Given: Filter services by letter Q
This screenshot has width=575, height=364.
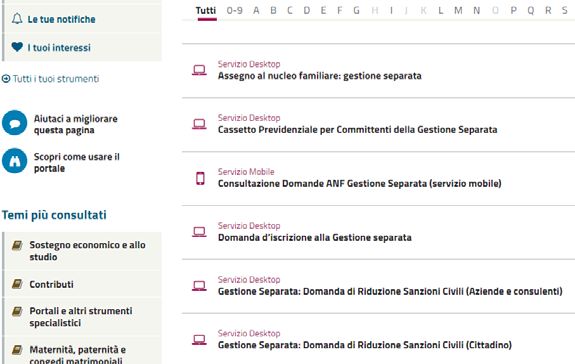Looking at the screenshot, I should click(531, 10).
